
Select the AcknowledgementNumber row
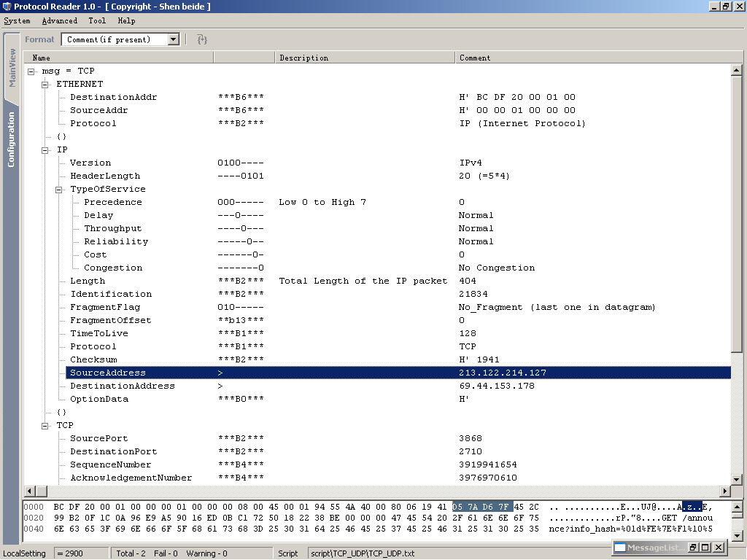(398, 478)
